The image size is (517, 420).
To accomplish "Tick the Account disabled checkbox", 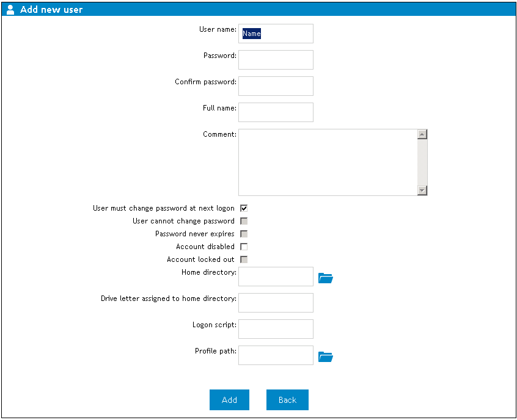I will (x=244, y=247).
